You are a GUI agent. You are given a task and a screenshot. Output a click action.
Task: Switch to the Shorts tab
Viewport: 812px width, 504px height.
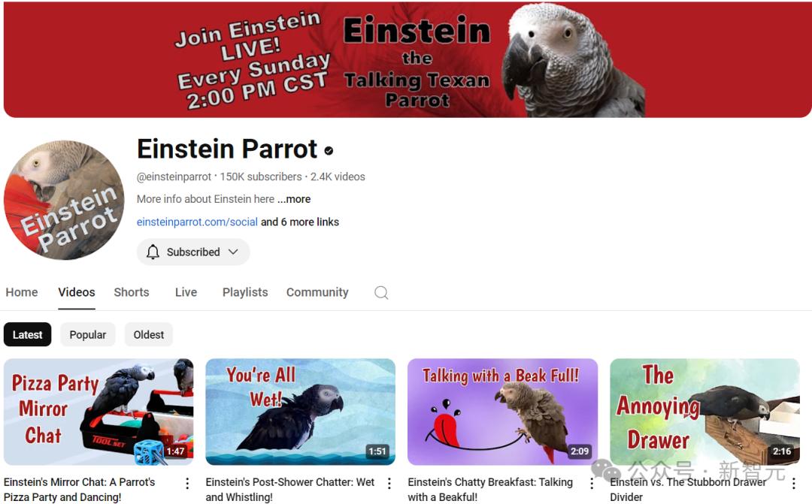(x=132, y=292)
